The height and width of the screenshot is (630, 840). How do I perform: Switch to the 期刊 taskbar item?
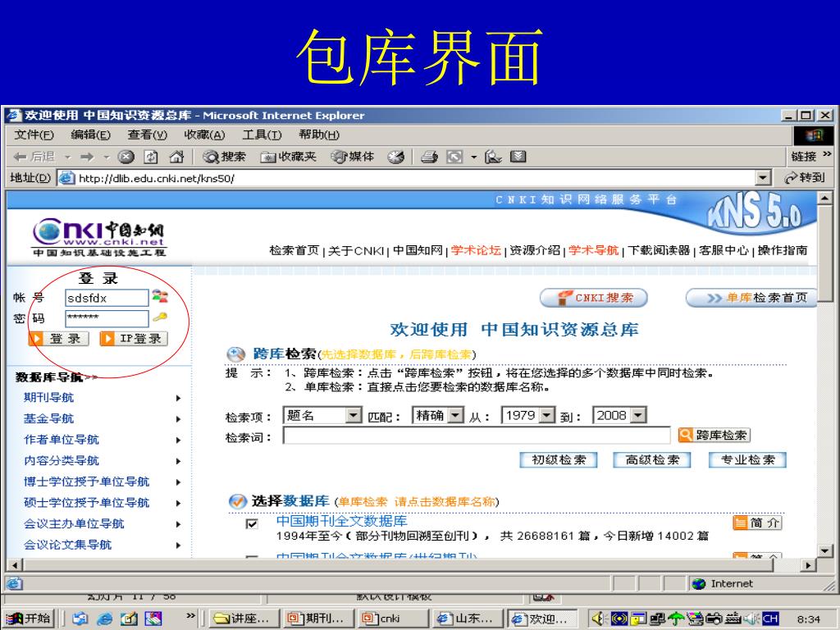point(319,619)
